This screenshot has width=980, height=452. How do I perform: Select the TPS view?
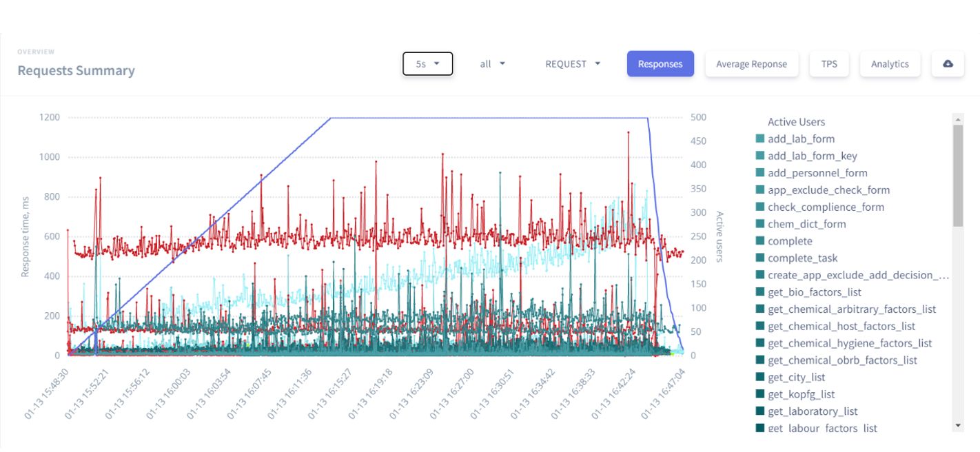point(829,64)
